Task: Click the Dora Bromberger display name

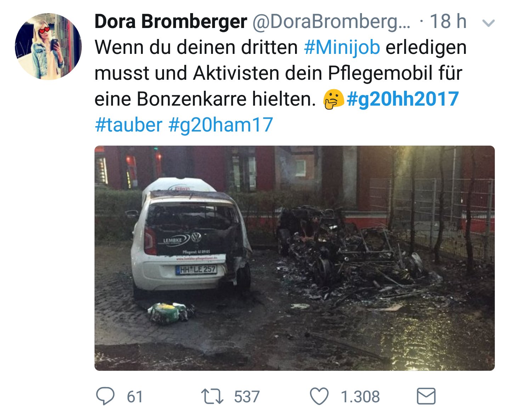Action: (171, 22)
